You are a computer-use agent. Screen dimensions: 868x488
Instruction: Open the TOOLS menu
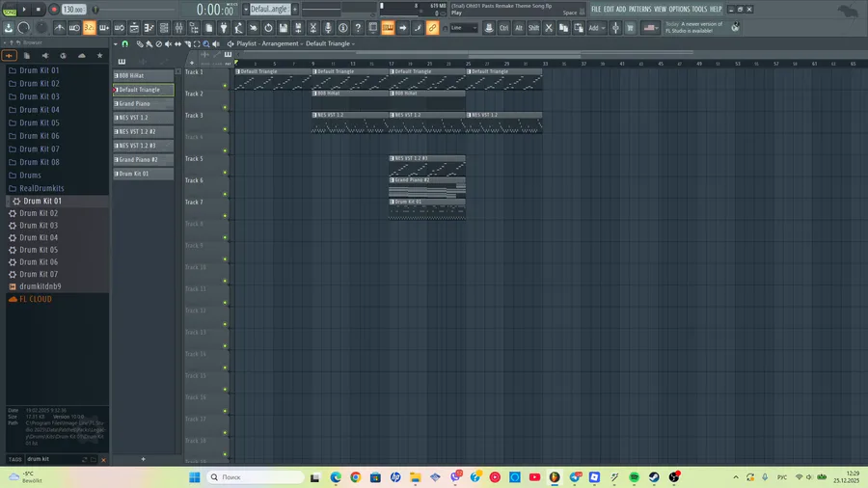700,10
